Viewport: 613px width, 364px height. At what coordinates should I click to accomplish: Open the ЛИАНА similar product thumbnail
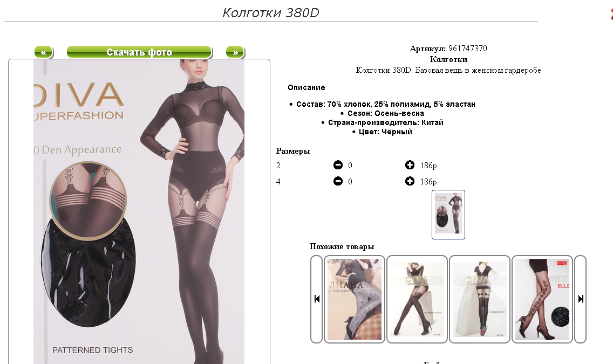coord(355,299)
